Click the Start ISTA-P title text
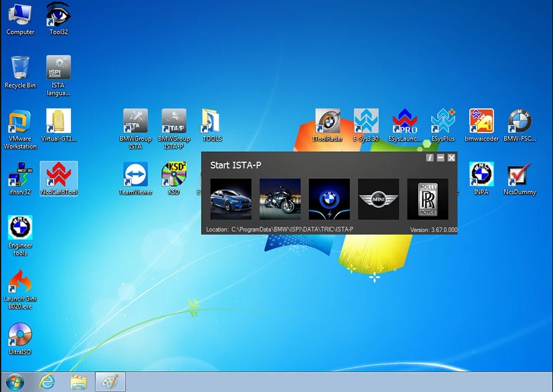The height and width of the screenshot is (392, 553). (x=236, y=165)
